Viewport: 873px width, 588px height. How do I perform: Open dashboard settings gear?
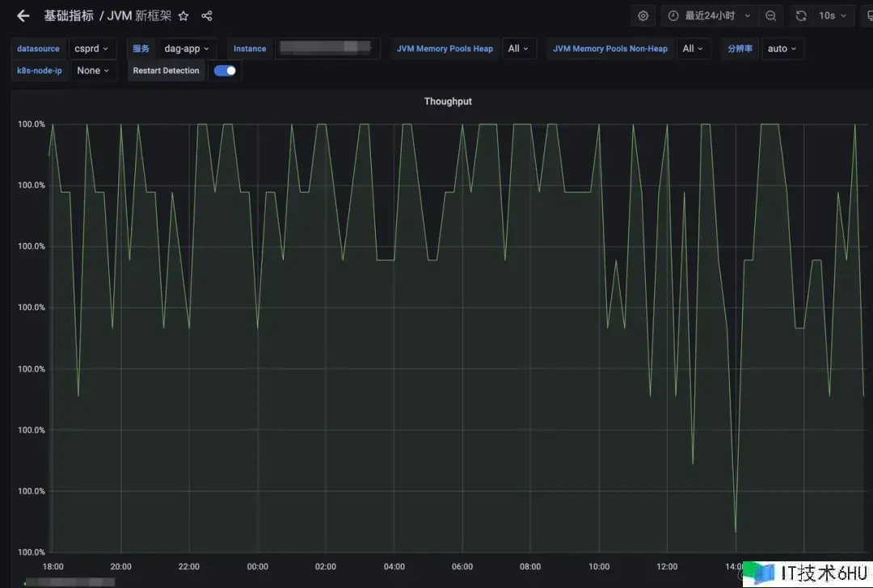point(643,15)
